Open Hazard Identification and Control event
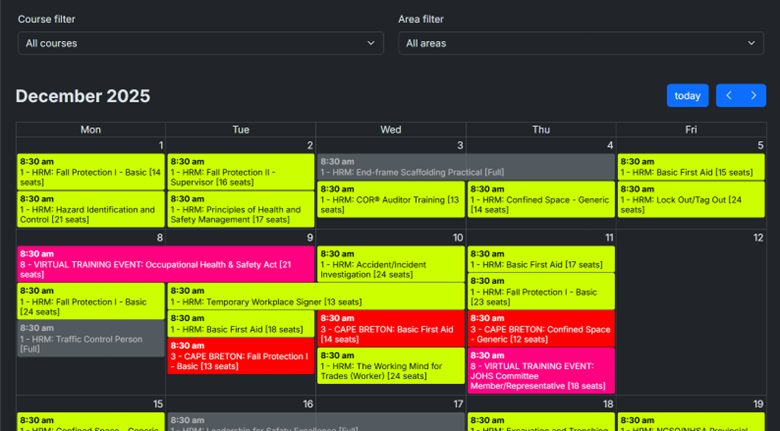Screen dimensions: 780x431 (x=90, y=209)
